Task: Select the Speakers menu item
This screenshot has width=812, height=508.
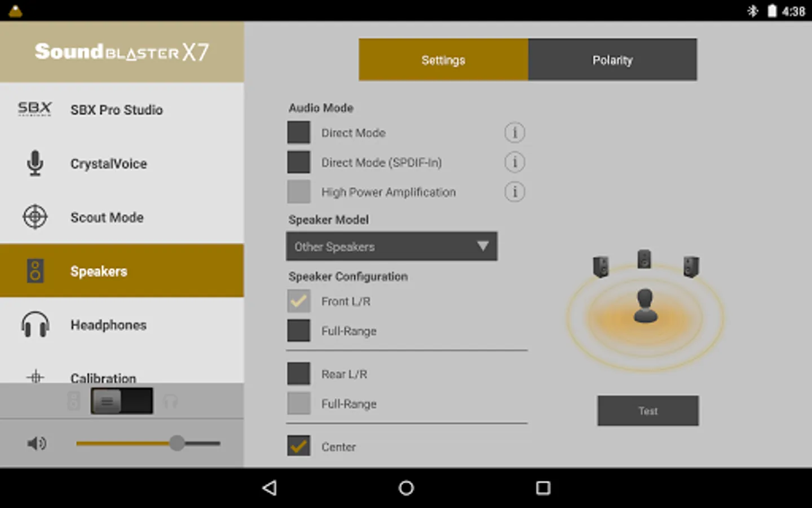Action: click(122, 271)
